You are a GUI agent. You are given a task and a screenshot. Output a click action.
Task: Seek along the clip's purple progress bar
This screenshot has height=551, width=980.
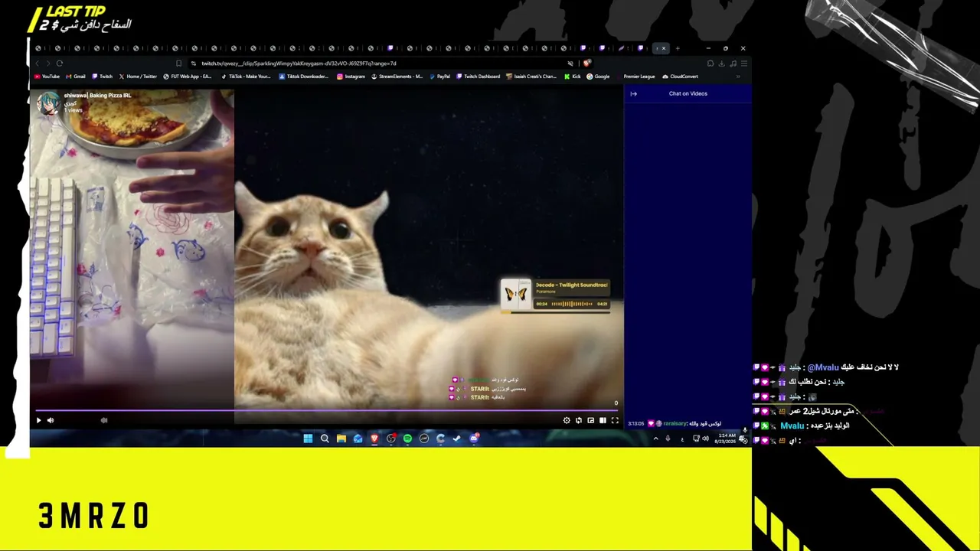(x=326, y=411)
